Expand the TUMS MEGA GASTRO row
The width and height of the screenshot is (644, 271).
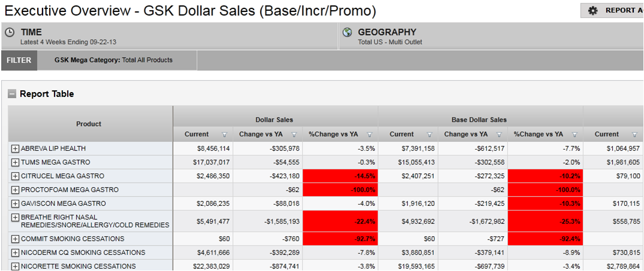[15, 162]
